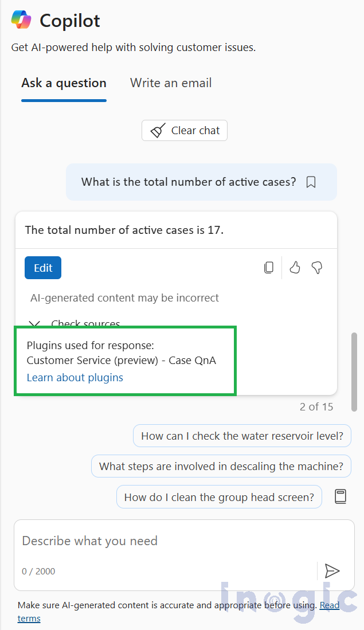
Task: Click the '2 of 15' counter text
Action: point(316,406)
